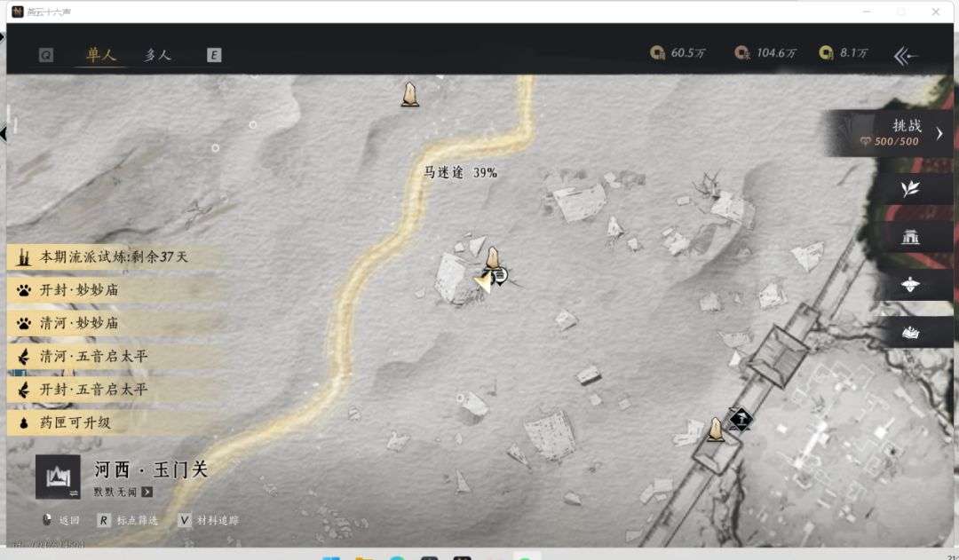
Task: Switch to the 多人 tab
Action: pos(157,54)
